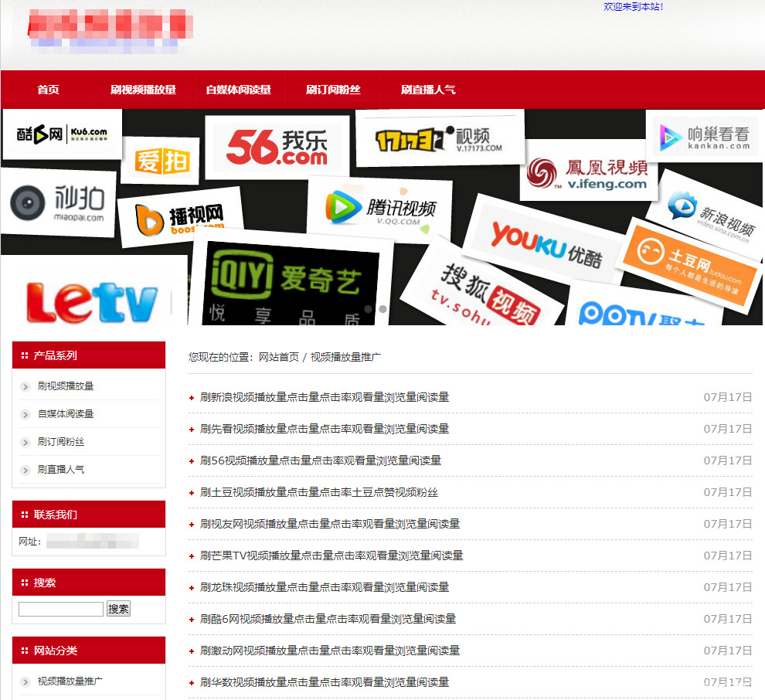
Task: Click 网站首页 in the breadcrumb
Action: (279, 357)
